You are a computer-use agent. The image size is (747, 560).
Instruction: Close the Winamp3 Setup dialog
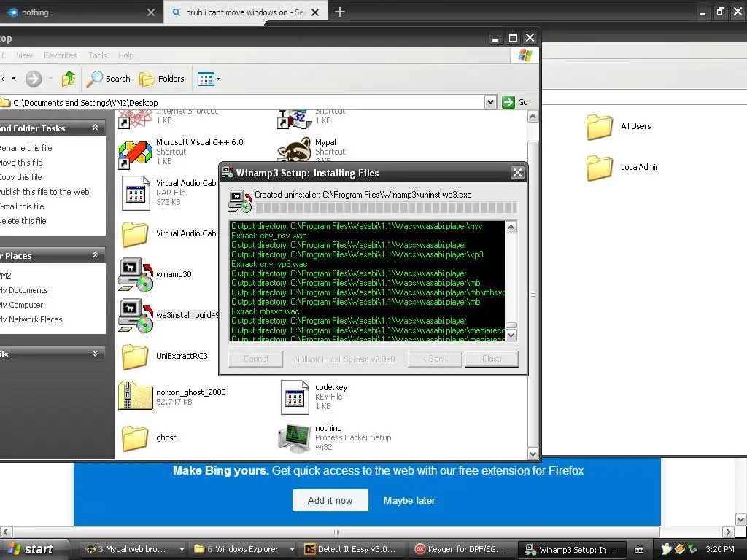click(x=517, y=172)
